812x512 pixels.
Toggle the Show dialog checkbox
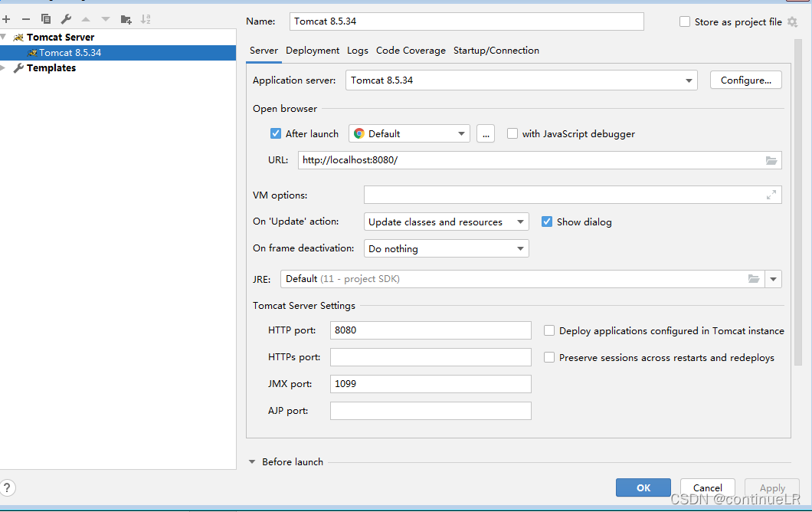(547, 222)
